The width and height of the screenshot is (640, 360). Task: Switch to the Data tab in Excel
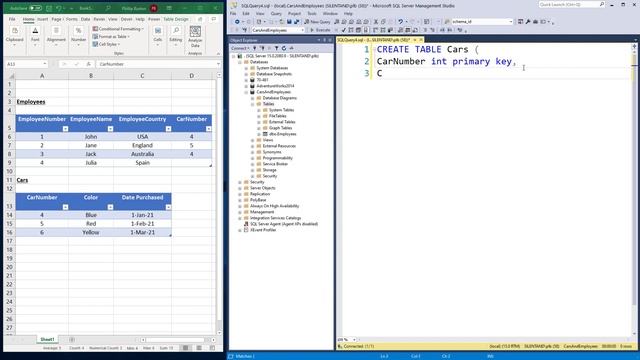pos(85,19)
